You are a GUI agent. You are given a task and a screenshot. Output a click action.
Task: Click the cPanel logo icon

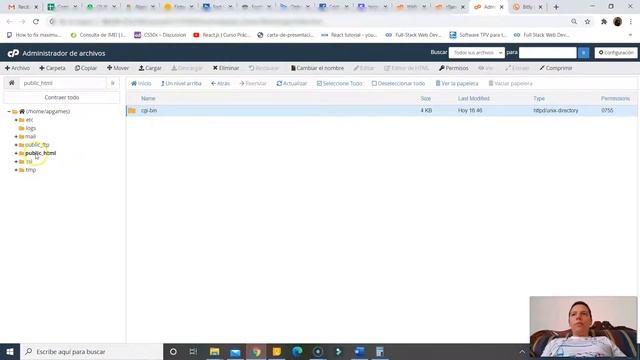click(13, 53)
